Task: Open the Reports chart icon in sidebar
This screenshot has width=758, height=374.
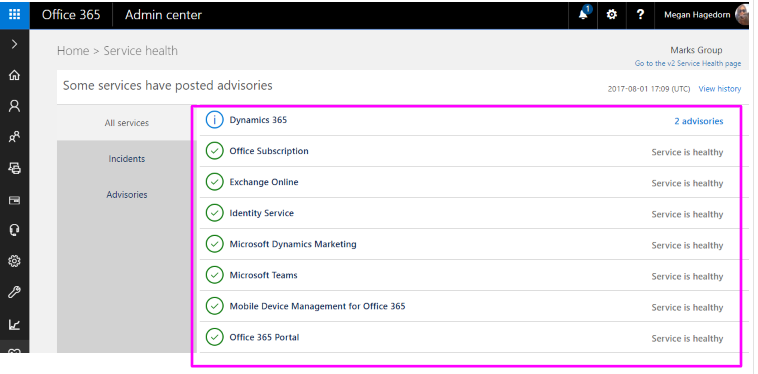Action: click(x=15, y=324)
